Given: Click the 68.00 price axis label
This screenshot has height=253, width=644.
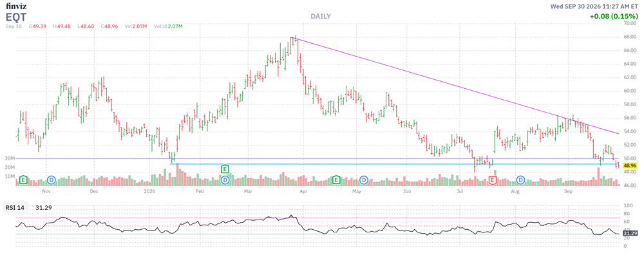Looking at the screenshot, I should 630,37.
